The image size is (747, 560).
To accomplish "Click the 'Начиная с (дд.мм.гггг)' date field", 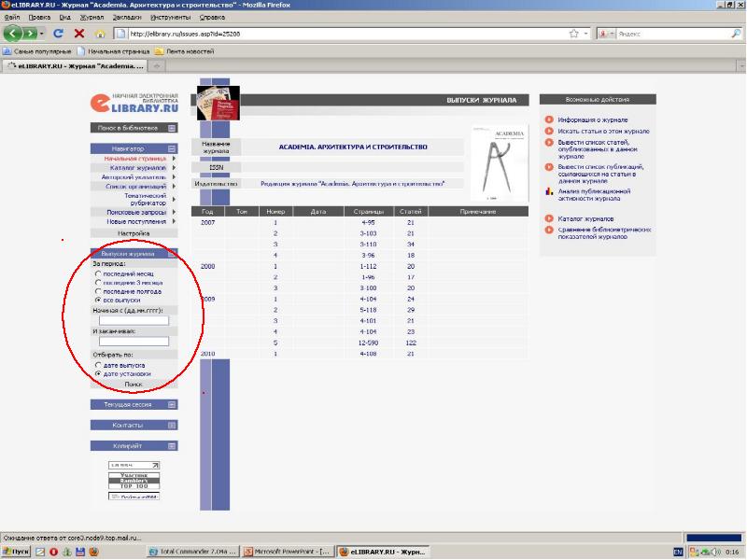I will (134, 320).
